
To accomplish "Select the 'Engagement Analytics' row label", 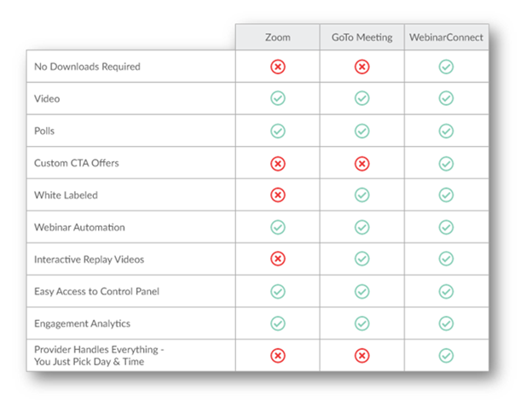I will [82, 323].
